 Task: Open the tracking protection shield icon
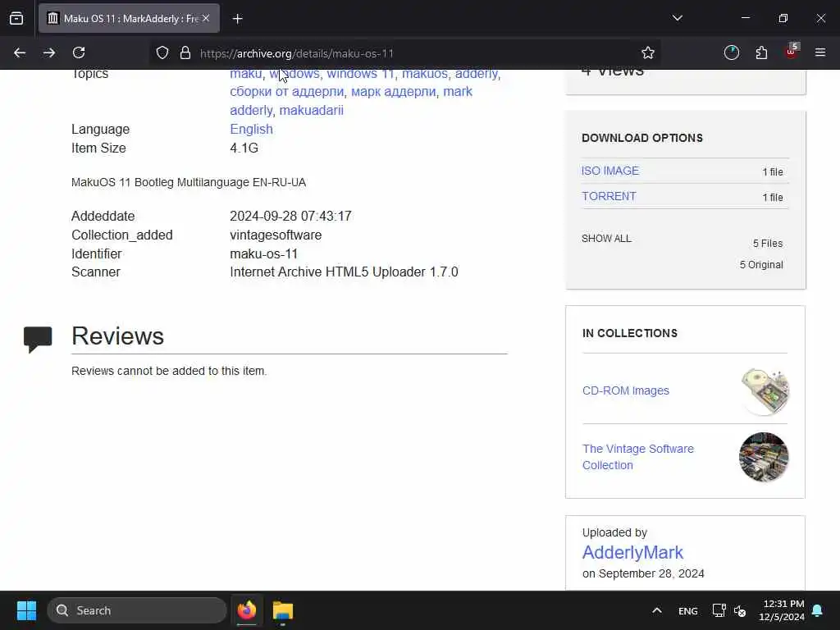162,53
